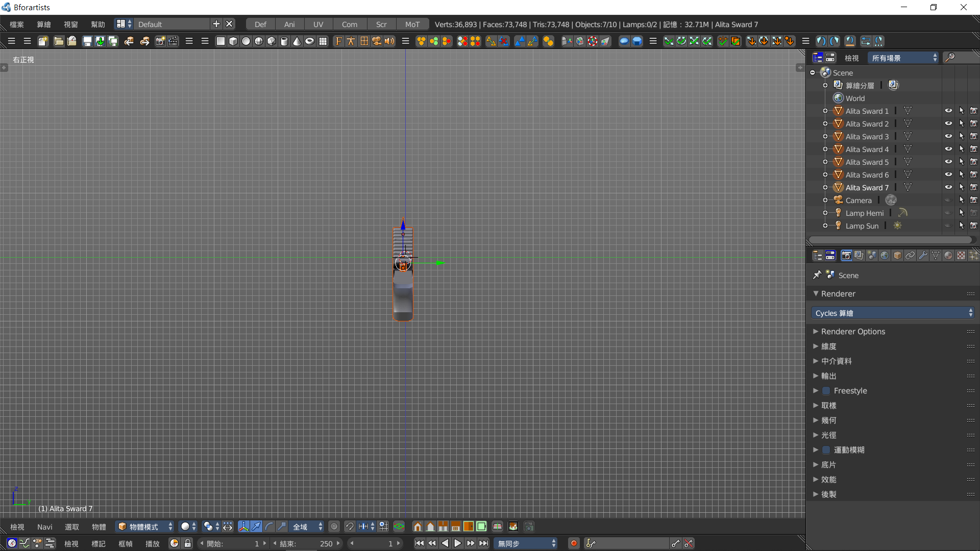The width and height of the screenshot is (980, 551).
Task: Open the Cycles 算繪 renderer dropdown
Action: (892, 313)
